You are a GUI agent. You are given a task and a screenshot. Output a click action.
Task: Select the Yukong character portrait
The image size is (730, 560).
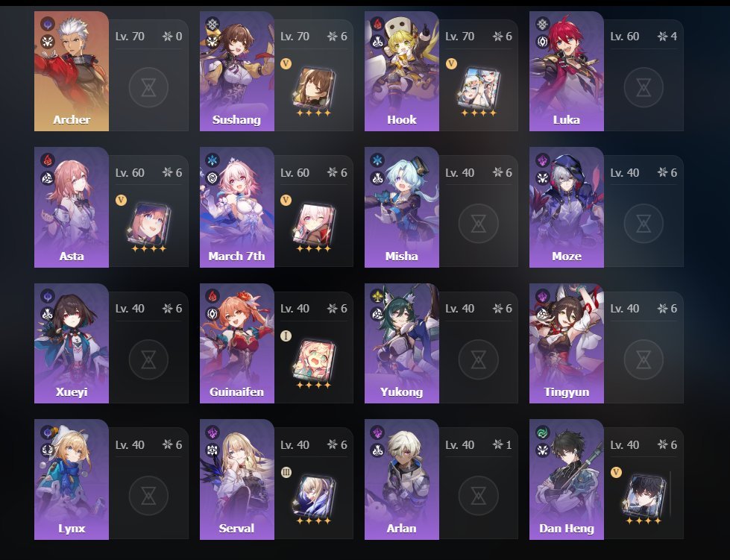[x=402, y=344]
